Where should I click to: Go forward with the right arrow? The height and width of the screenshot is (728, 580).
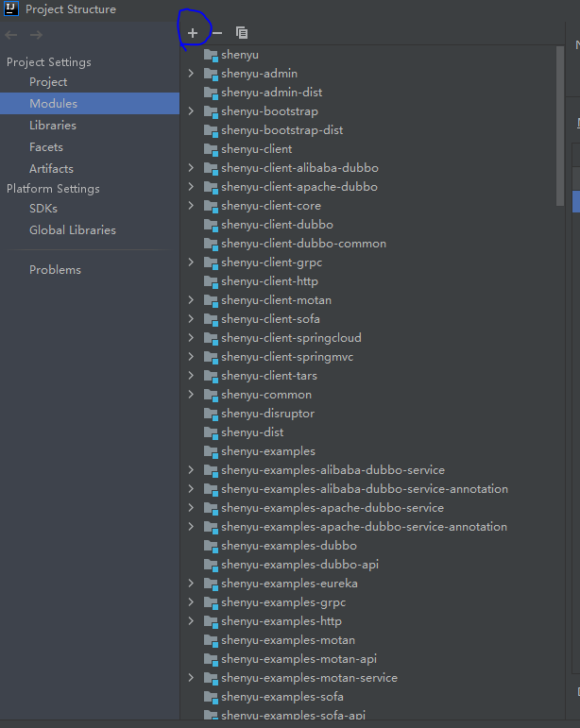pyautogui.click(x=36, y=35)
